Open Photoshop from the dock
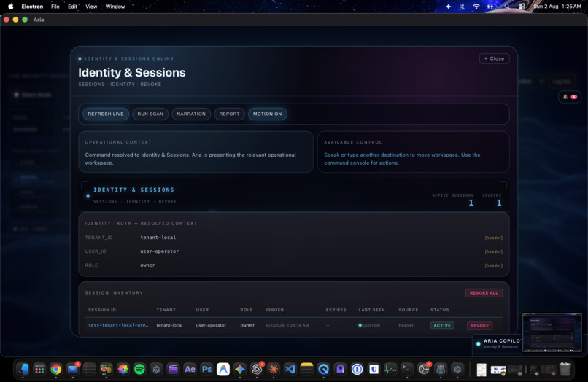588x382 pixels. [206, 370]
